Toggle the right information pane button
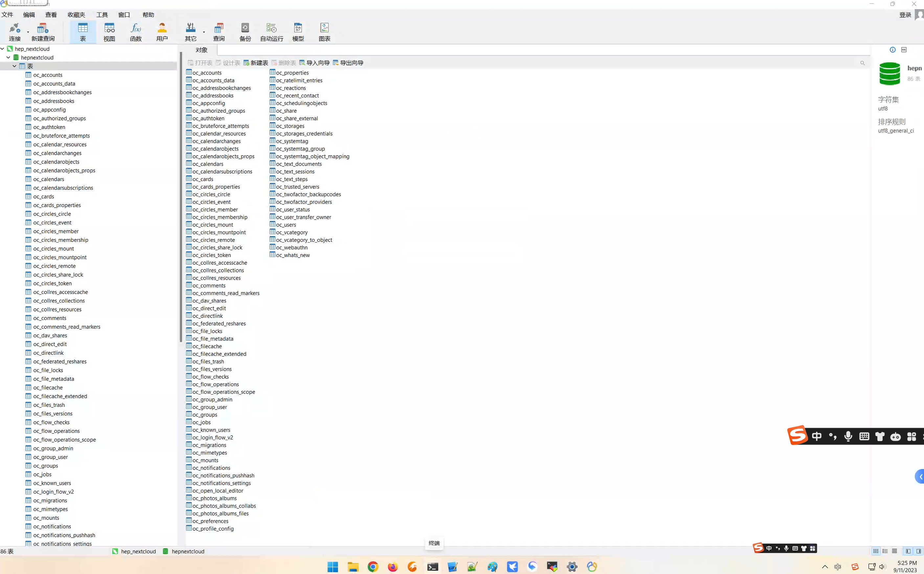The image size is (924, 574). coord(918,551)
